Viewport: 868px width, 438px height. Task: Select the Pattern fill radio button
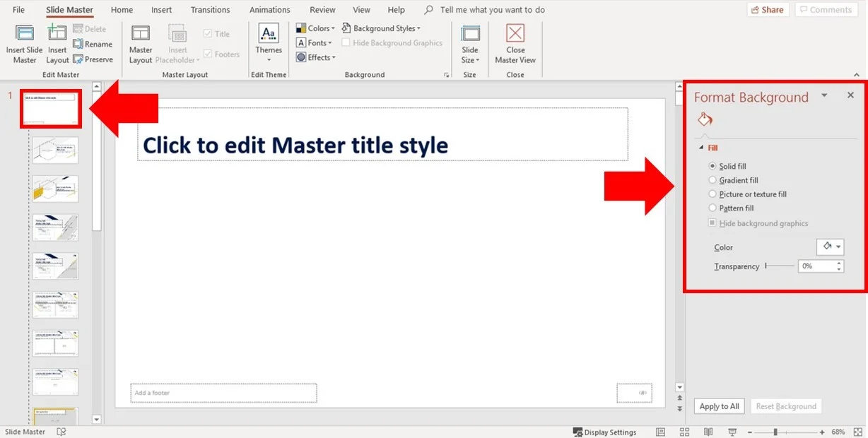click(x=712, y=208)
